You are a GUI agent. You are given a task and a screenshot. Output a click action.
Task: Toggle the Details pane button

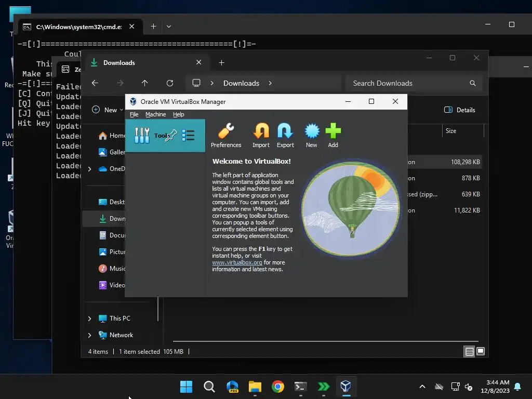[460, 110]
